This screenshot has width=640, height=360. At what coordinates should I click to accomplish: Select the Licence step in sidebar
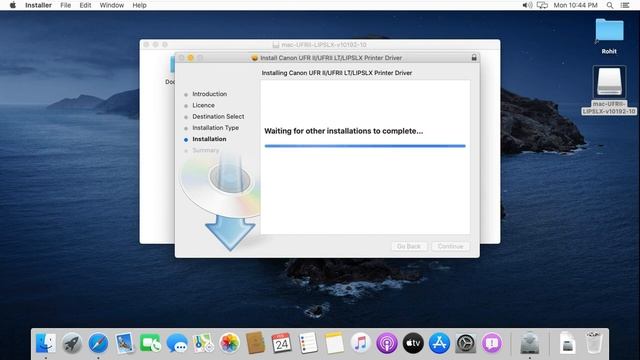click(x=203, y=105)
